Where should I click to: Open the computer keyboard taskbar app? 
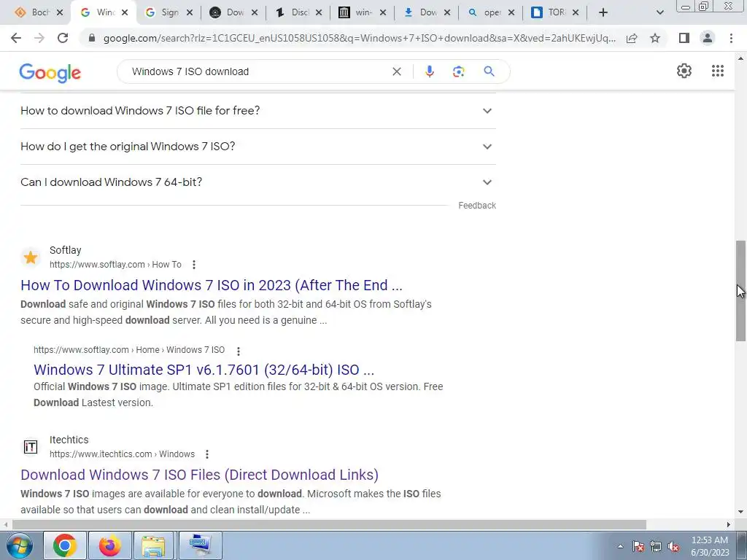coord(200,545)
